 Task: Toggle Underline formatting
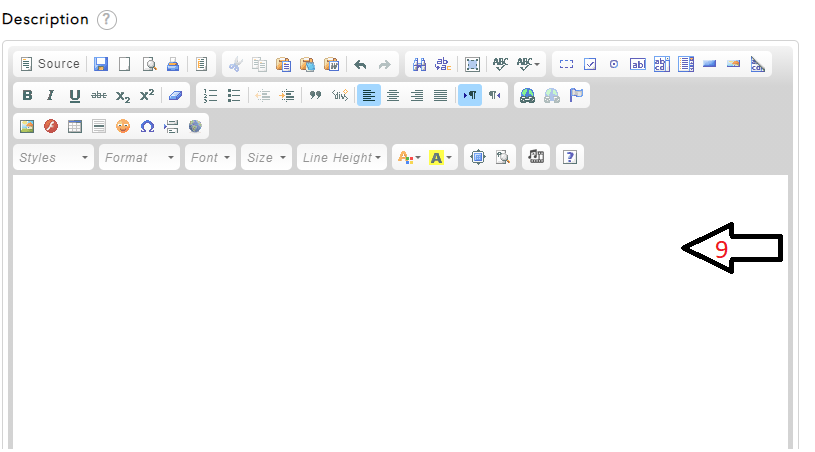pyautogui.click(x=75, y=96)
